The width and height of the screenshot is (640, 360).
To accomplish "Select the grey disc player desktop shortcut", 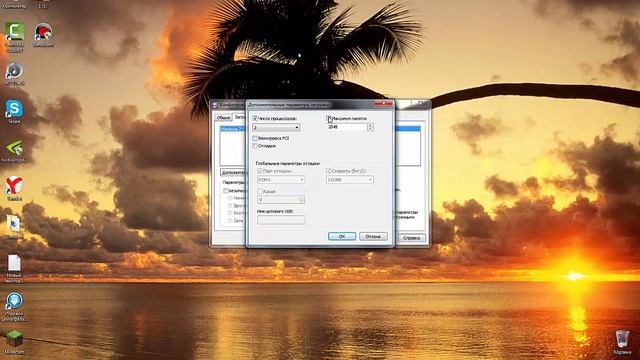I will click(14, 73).
